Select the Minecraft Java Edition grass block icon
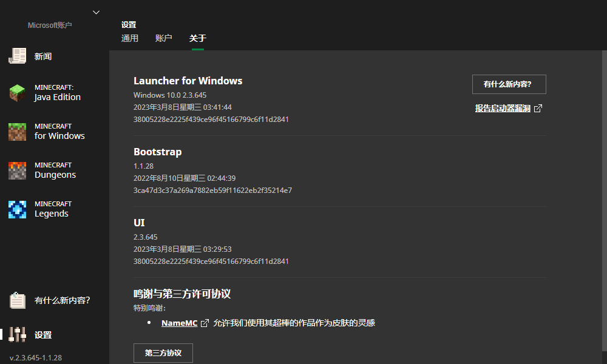 (x=18, y=93)
